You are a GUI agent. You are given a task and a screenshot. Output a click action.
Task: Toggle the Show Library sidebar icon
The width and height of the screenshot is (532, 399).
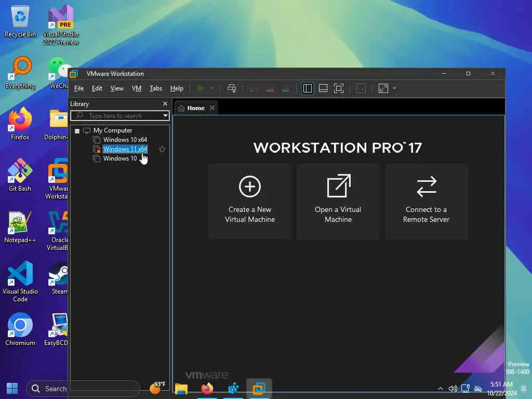click(x=308, y=88)
